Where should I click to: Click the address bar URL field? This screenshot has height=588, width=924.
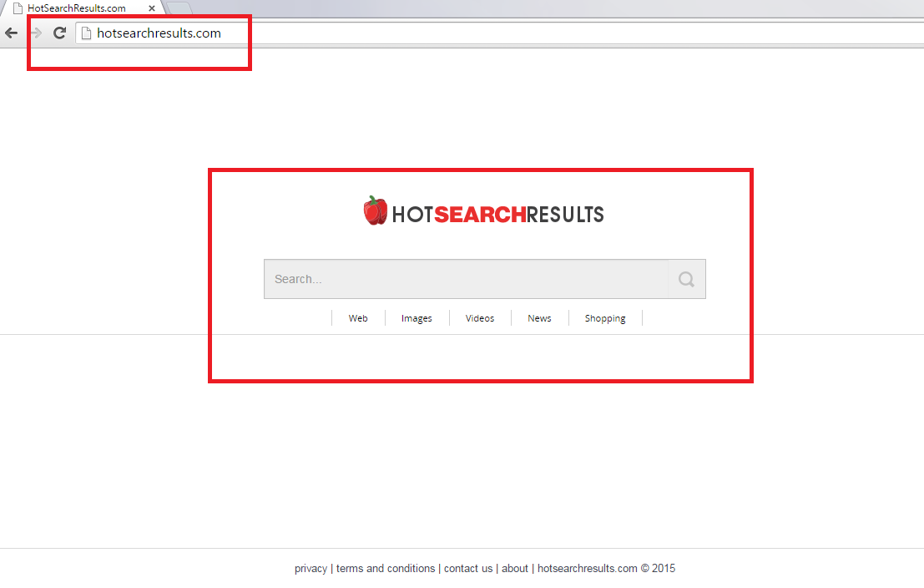[501, 33]
